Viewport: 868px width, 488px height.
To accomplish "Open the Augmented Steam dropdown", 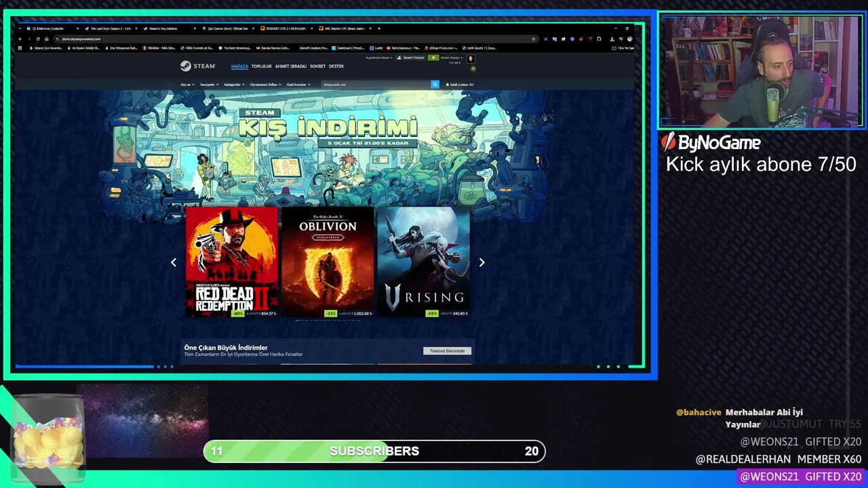I will tap(379, 58).
